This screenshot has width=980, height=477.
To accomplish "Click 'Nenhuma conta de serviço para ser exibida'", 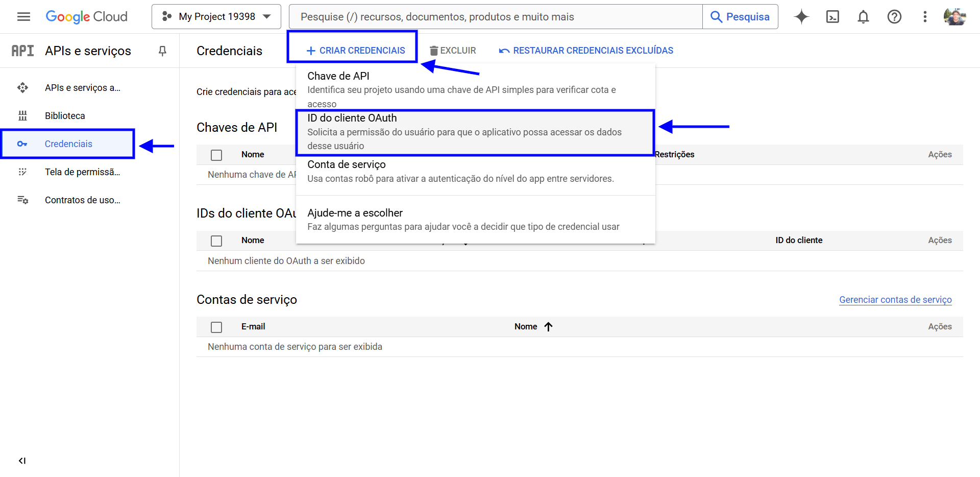I will pos(295,347).
